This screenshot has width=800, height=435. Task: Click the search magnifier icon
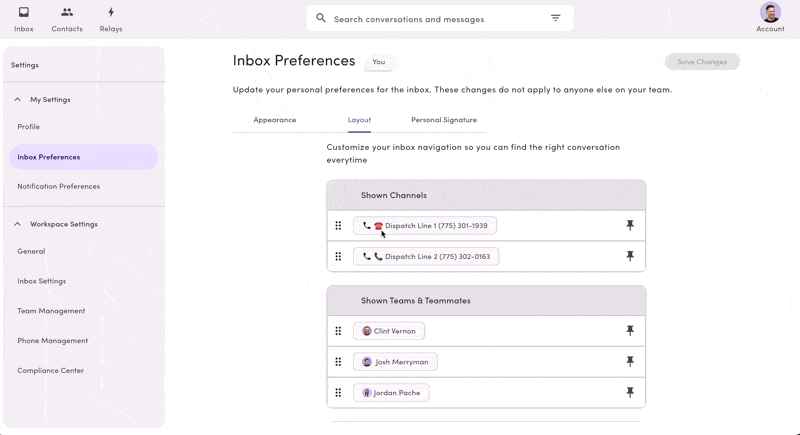(320, 18)
